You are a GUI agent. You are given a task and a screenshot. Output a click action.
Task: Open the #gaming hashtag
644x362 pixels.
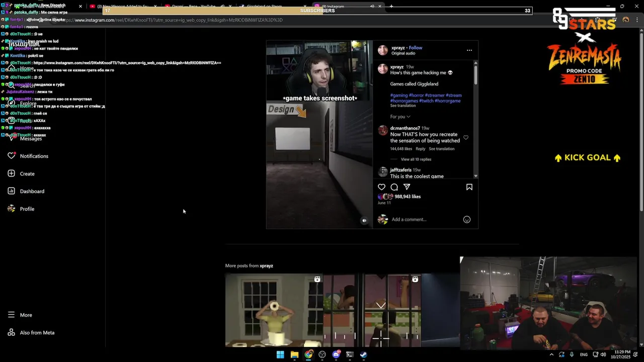tap(399, 95)
